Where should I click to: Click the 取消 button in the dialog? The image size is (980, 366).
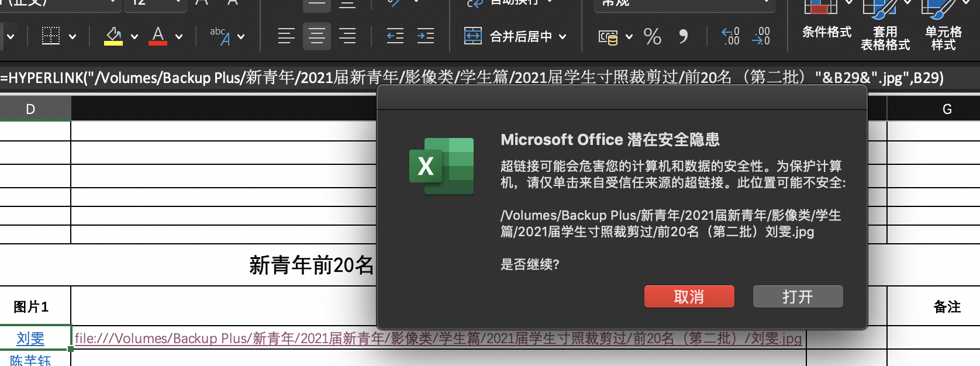click(x=689, y=296)
